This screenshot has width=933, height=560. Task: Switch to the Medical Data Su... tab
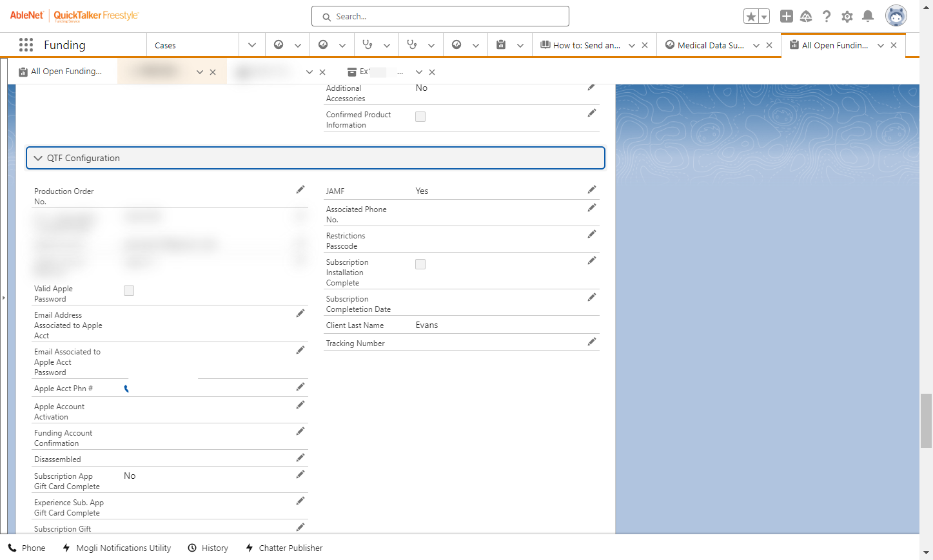coord(705,45)
